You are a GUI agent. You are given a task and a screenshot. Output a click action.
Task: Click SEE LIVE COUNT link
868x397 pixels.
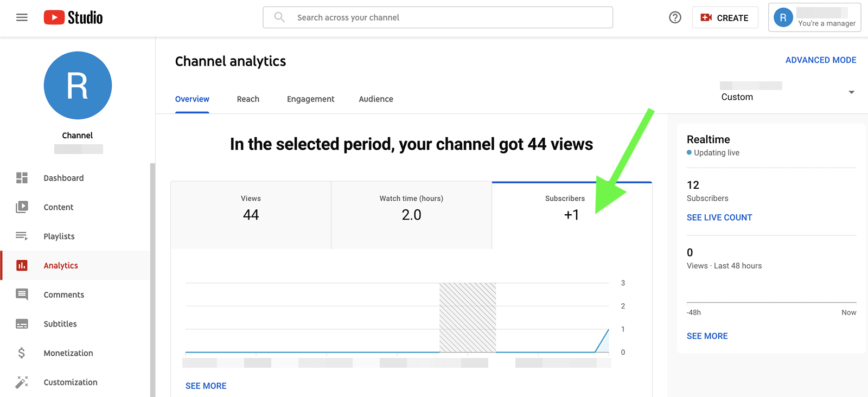coord(719,217)
